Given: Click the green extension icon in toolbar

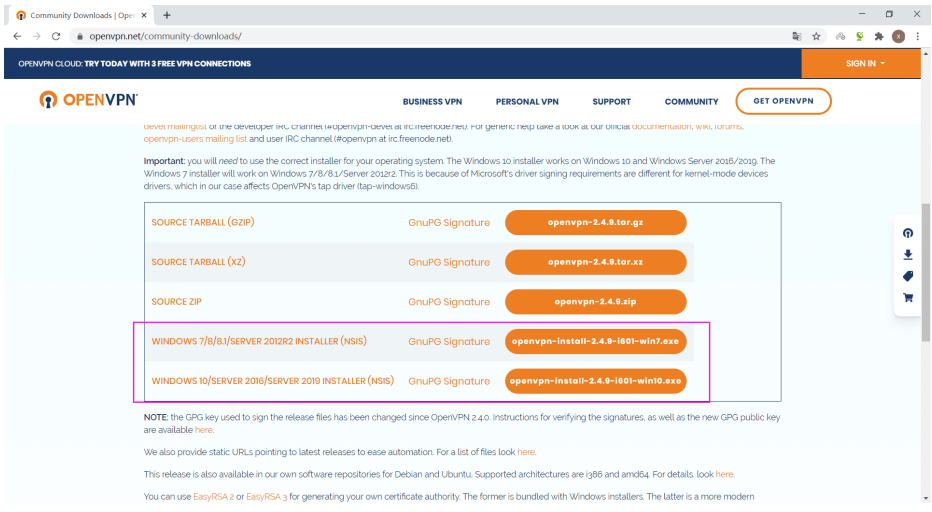Looking at the screenshot, I should 859,36.
